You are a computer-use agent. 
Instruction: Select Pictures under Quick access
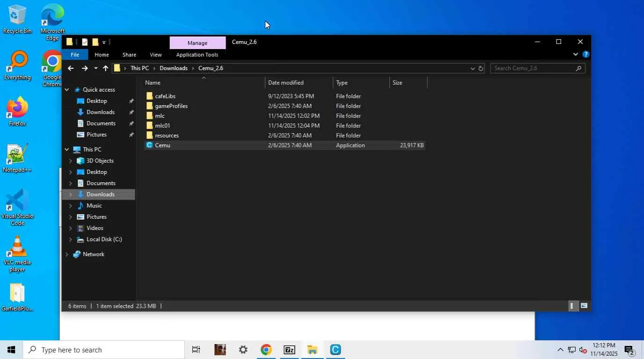point(96,135)
